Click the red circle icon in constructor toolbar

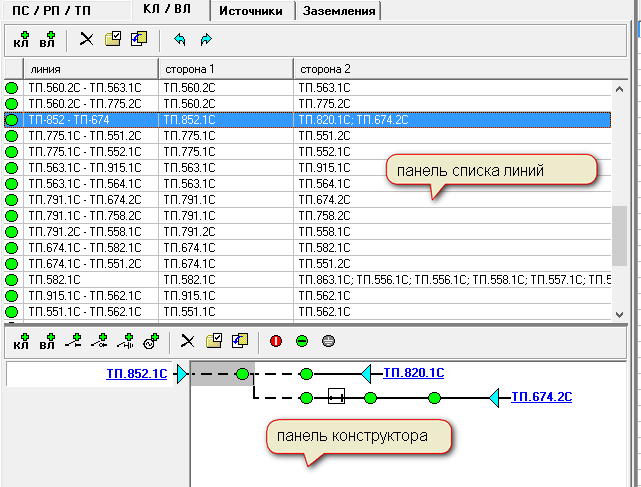(277, 341)
